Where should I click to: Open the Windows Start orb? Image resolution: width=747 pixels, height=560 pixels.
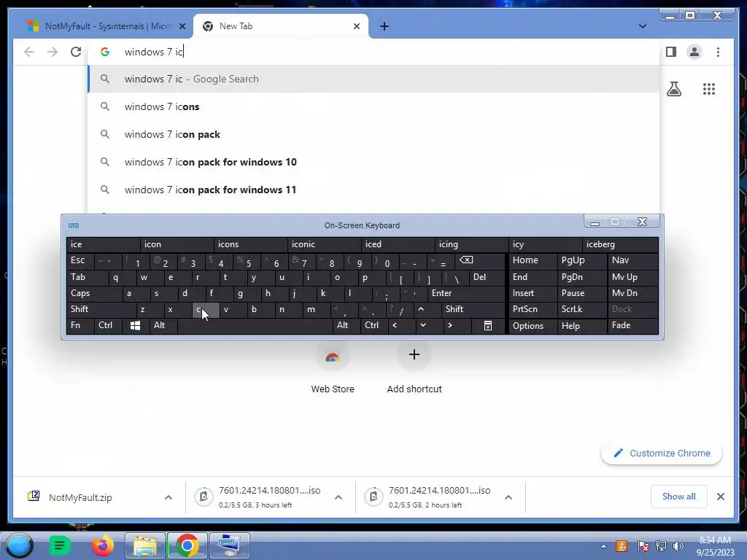pos(20,545)
